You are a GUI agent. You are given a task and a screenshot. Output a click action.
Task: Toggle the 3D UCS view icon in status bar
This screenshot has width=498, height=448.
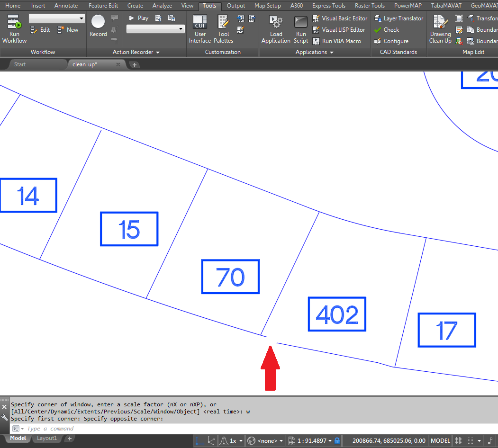pos(211,441)
